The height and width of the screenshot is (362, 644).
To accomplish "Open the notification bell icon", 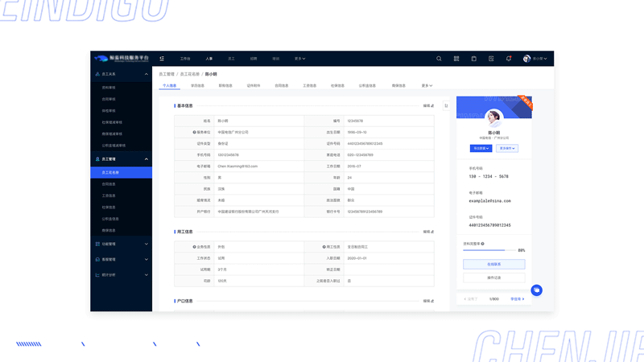I will tap(509, 59).
